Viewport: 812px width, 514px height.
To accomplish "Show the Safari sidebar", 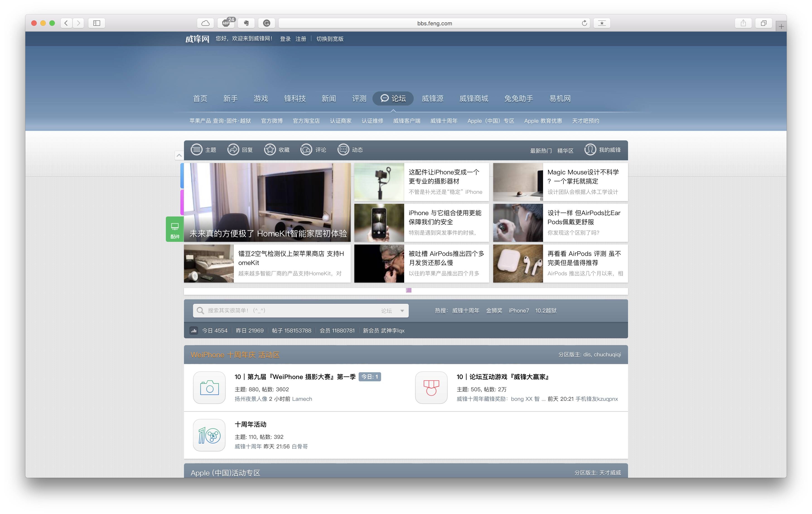I will tap(97, 23).
